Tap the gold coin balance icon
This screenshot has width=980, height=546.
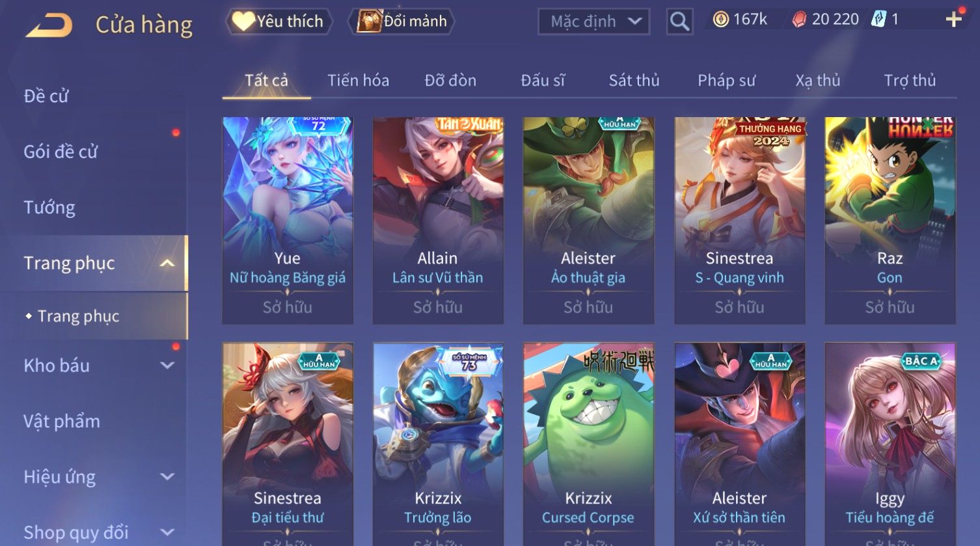tap(720, 20)
